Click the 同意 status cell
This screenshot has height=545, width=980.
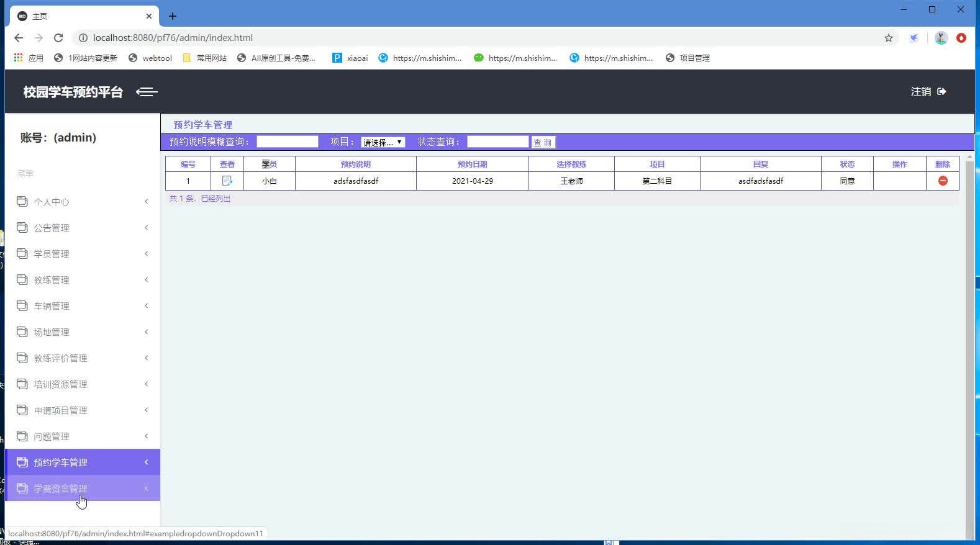pyautogui.click(x=847, y=181)
